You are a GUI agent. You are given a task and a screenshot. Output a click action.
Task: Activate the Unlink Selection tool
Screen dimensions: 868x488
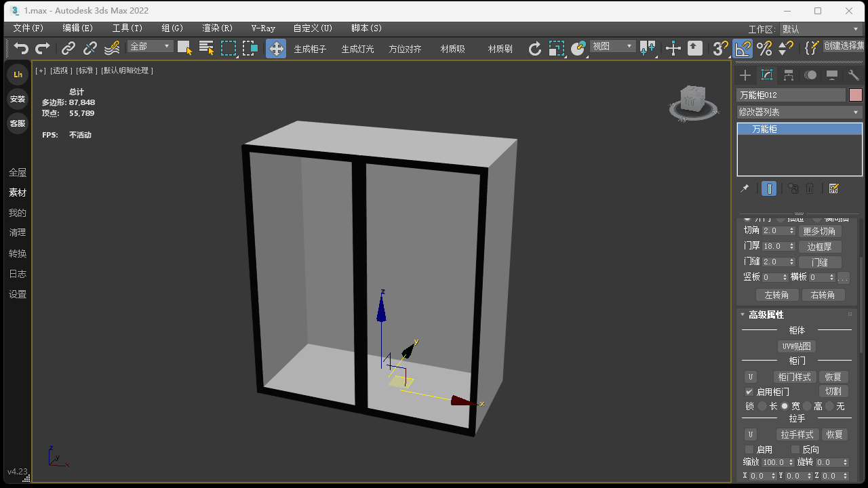[90, 48]
